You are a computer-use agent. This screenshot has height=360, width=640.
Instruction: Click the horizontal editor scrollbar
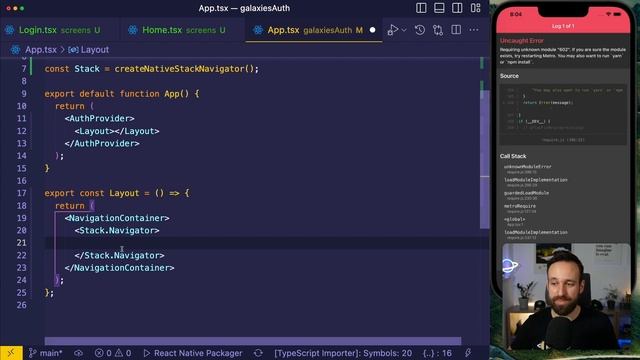coord(253,341)
